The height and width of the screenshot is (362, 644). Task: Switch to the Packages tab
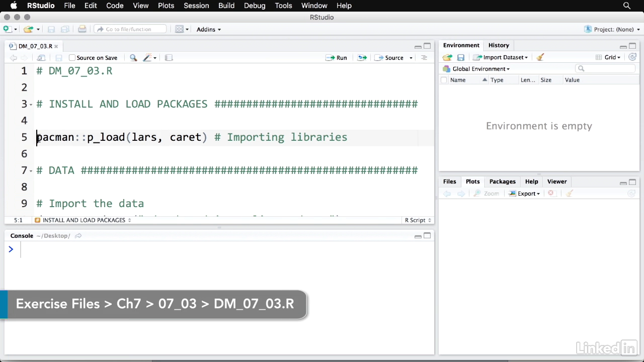pyautogui.click(x=502, y=182)
